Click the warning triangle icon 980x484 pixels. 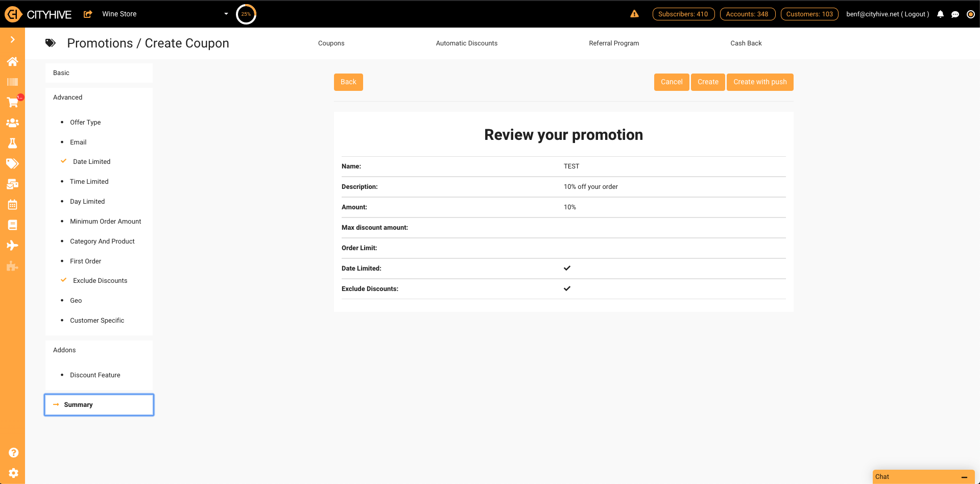[x=634, y=14]
